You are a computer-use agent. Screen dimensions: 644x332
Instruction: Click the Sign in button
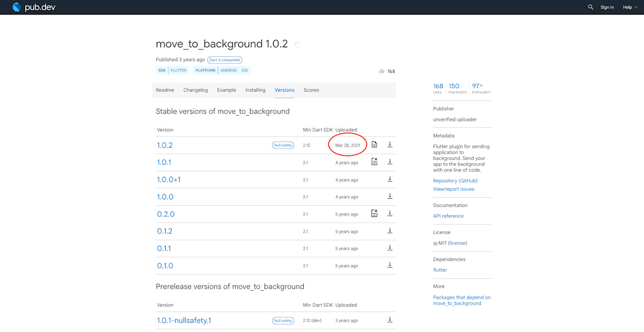coord(607,7)
